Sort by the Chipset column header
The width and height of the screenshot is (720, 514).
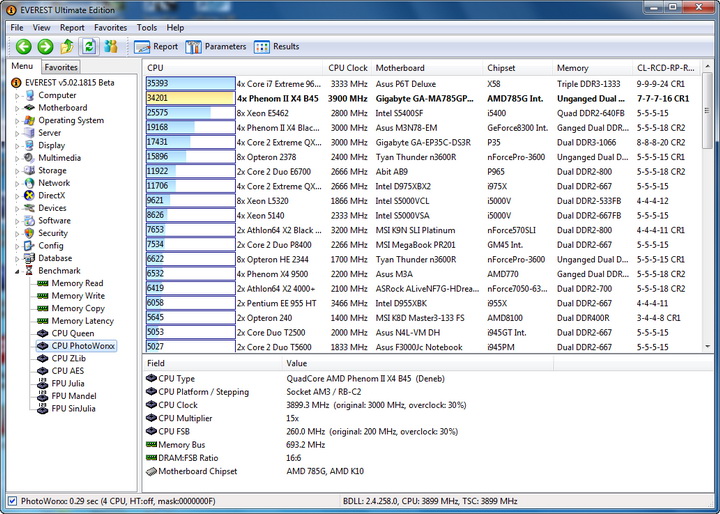tap(518, 68)
